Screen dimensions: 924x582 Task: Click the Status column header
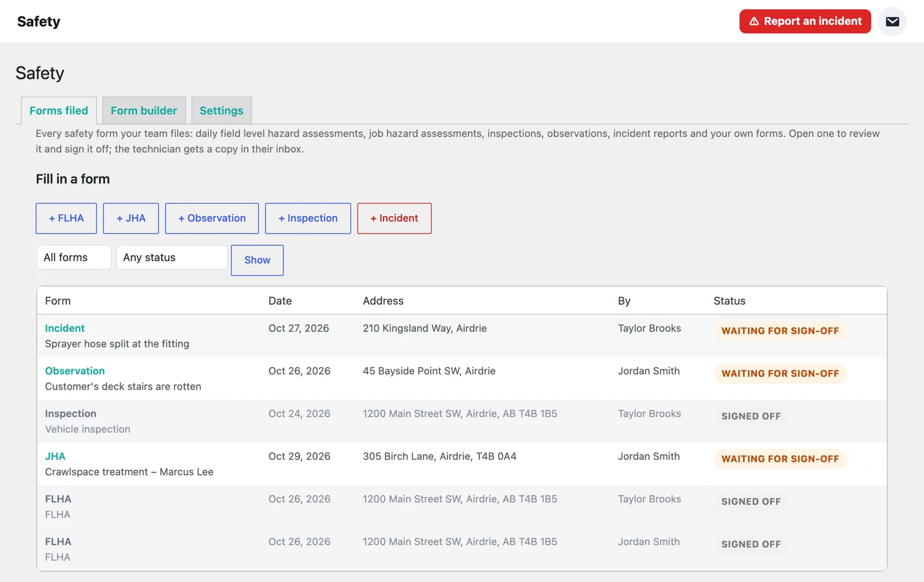coord(729,301)
